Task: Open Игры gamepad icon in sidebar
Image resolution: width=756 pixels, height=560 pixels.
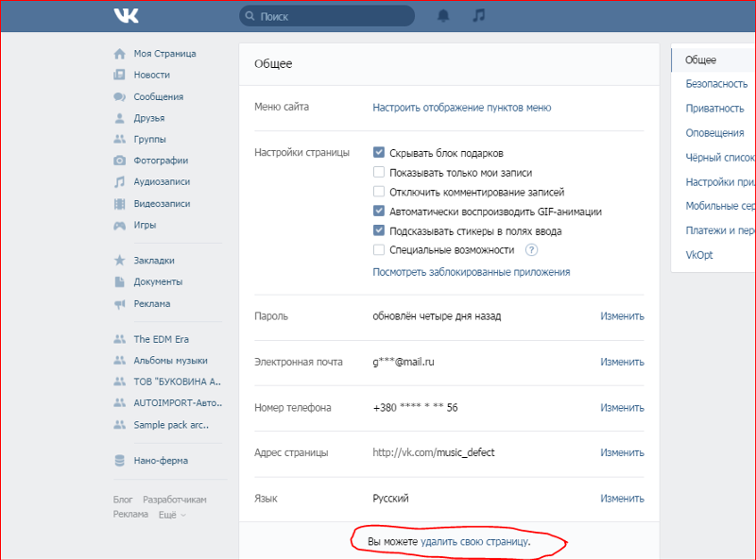Action: [119, 226]
